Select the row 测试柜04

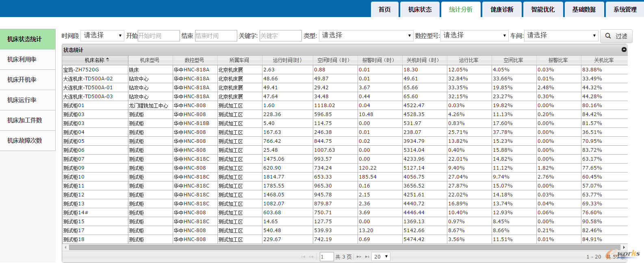(x=345, y=132)
